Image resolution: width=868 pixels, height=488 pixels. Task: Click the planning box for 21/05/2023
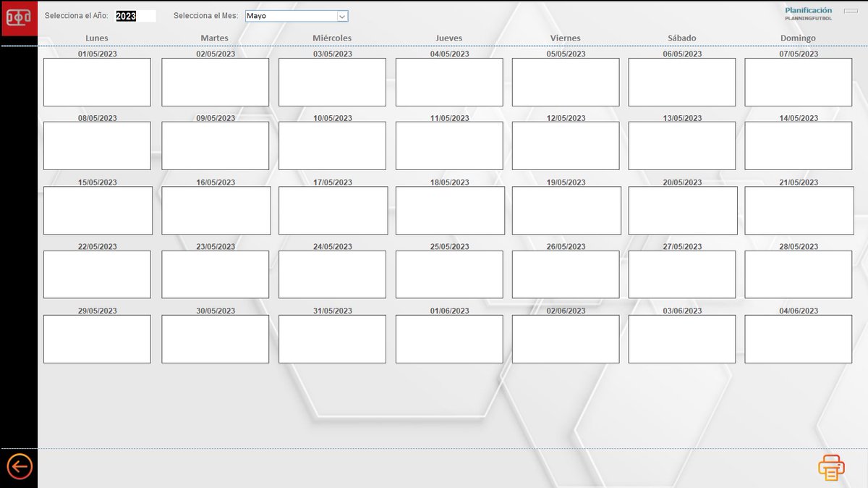[799, 210]
